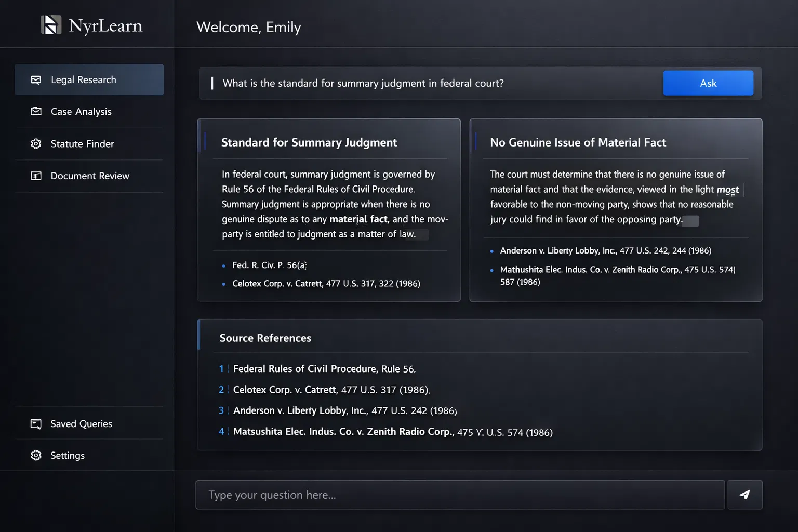The height and width of the screenshot is (532, 798).
Task: Click the Document Review icon
Action: click(x=36, y=176)
